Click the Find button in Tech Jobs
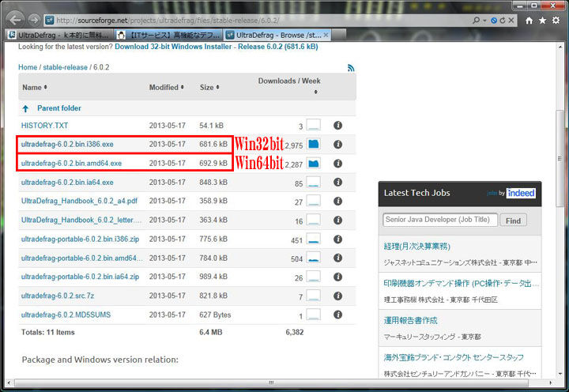Viewport: 569px width, 392px height. pyautogui.click(x=513, y=220)
